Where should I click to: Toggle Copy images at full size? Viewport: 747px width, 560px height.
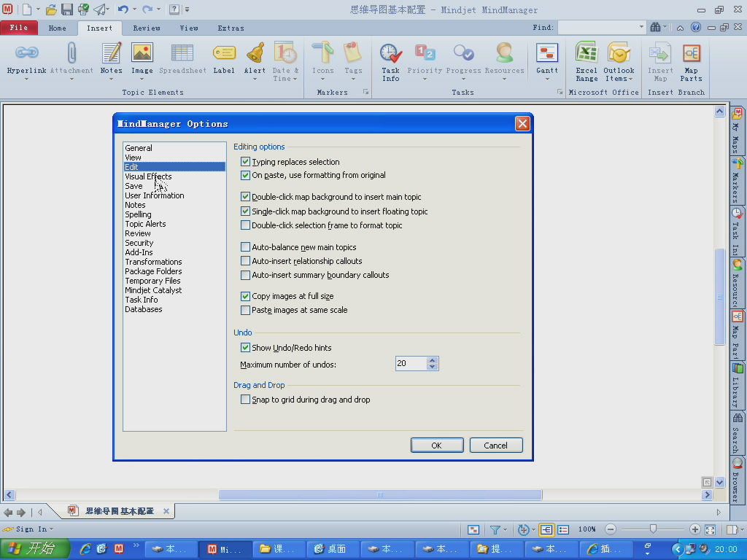245,296
